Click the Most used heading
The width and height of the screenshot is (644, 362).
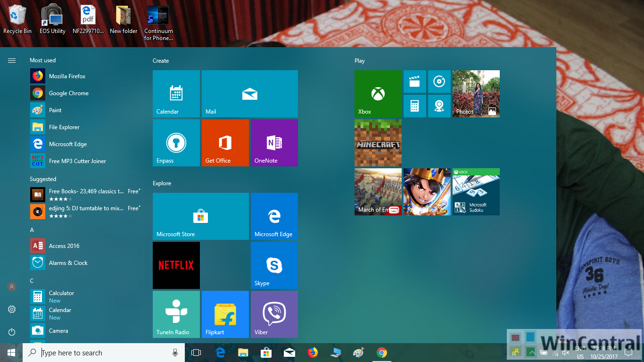tap(42, 60)
